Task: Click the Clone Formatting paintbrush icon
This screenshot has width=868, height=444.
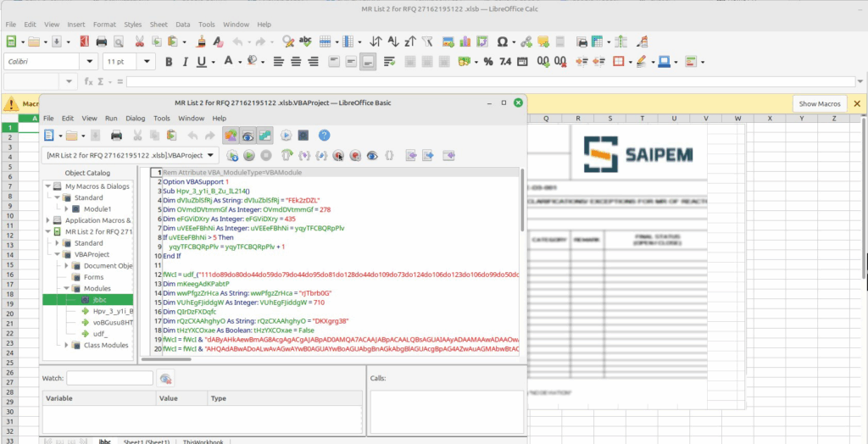Action: click(x=202, y=42)
